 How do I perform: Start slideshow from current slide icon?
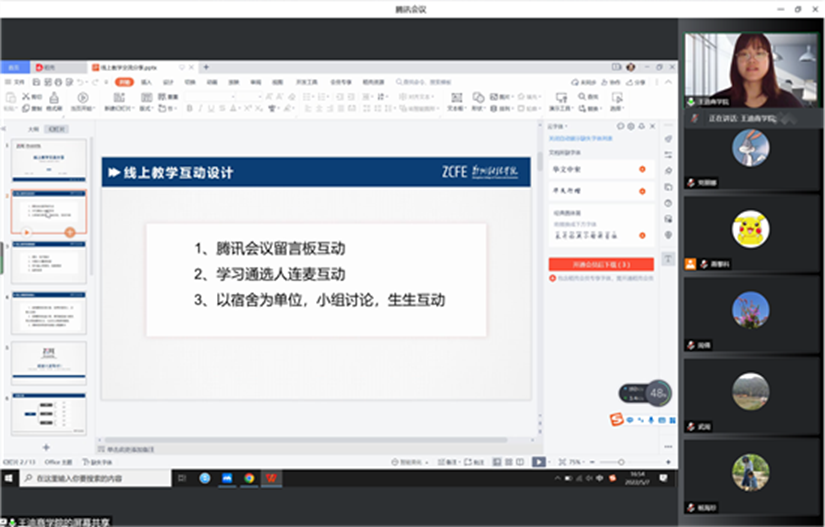[83, 98]
